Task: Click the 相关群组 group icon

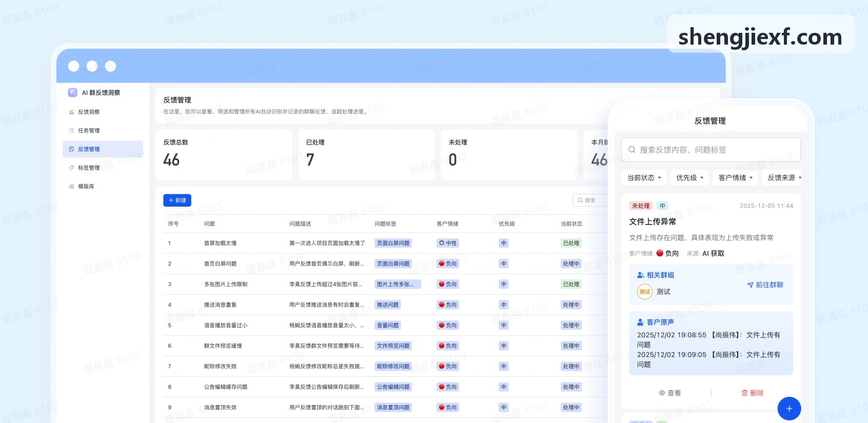Action: pos(641,275)
